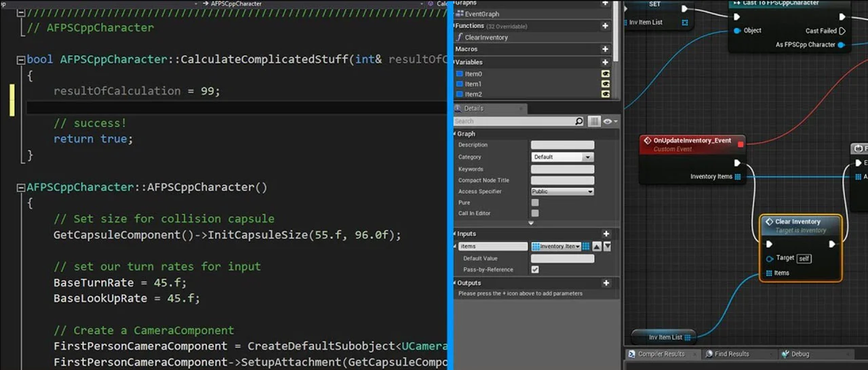Click the Default Value field
The width and height of the screenshot is (868, 370).
click(562, 259)
